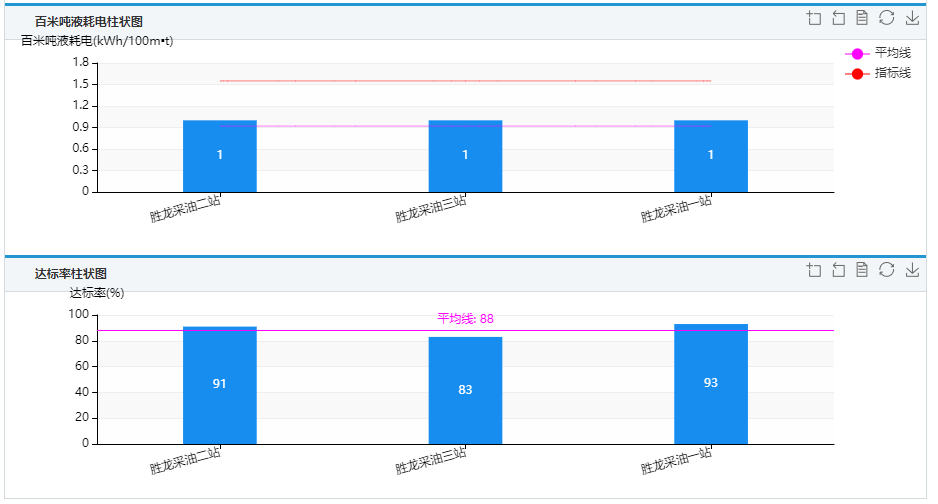Screen dimensions: 938x504
Task: Download 百米吨液耗电 chart as image
Action: (x=911, y=18)
